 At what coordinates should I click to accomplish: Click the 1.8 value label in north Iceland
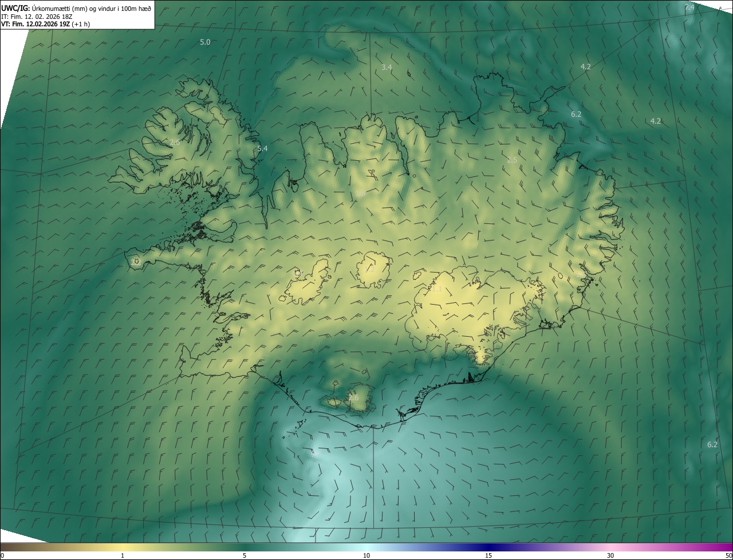(x=360, y=194)
